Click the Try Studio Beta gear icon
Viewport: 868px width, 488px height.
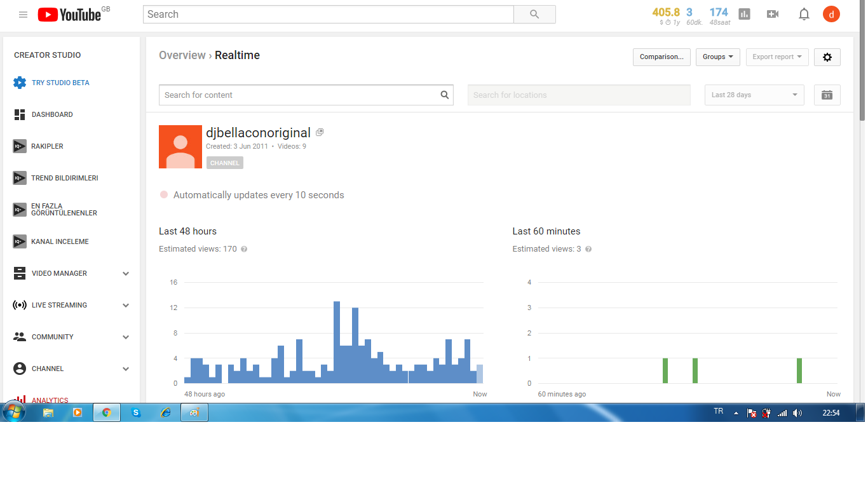coord(20,83)
